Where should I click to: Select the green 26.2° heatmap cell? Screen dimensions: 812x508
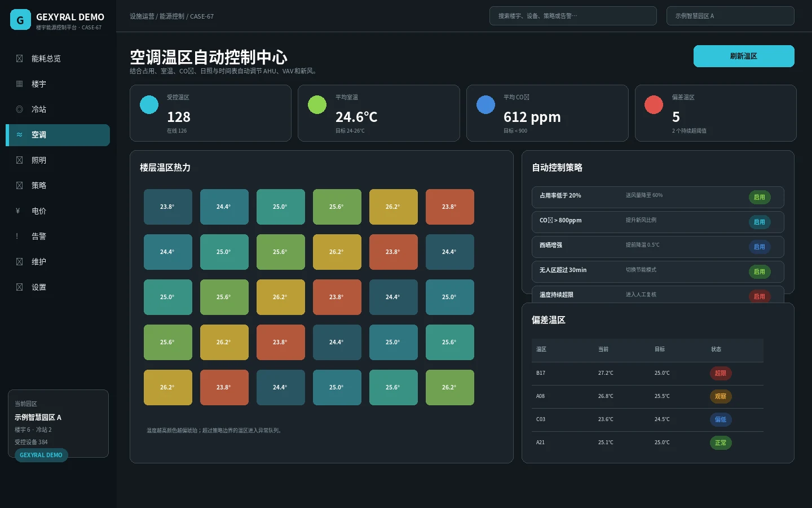coord(450,387)
